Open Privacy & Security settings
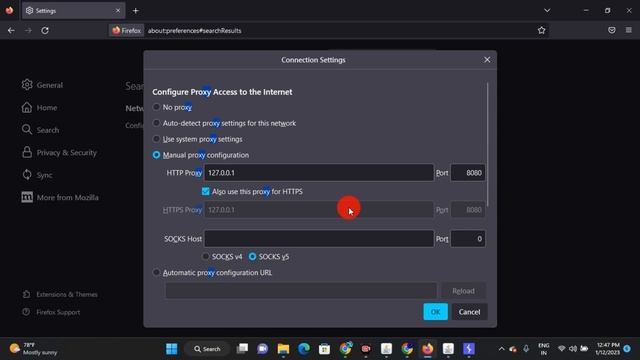640x360 pixels. [59, 152]
